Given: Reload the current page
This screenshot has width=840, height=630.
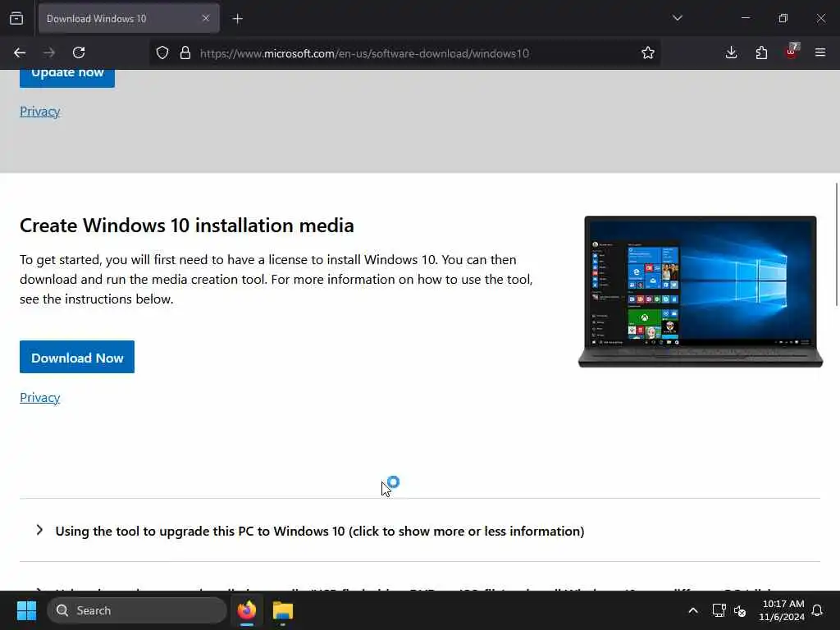Looking at the screenshot, I should 79,52.
